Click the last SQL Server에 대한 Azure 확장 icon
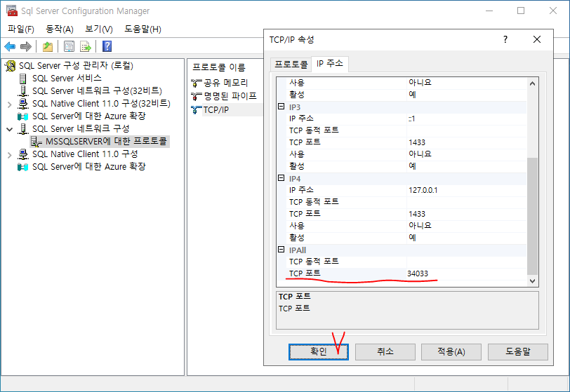 coord(22,167)
